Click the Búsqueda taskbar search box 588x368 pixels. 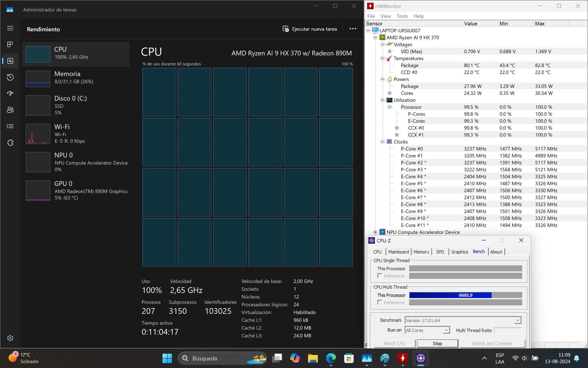click(222, 358)
